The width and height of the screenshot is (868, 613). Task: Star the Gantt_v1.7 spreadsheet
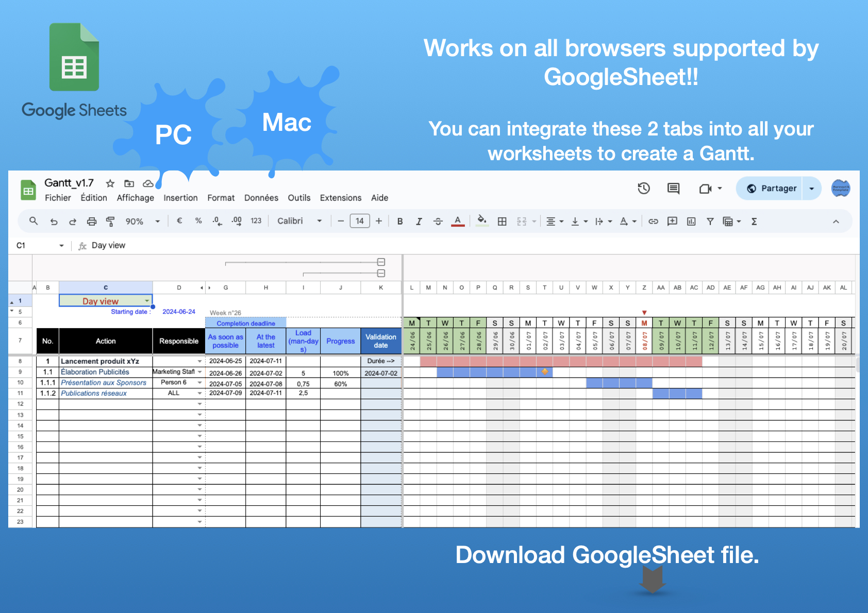pyautogui.click(x=109, y=183)
